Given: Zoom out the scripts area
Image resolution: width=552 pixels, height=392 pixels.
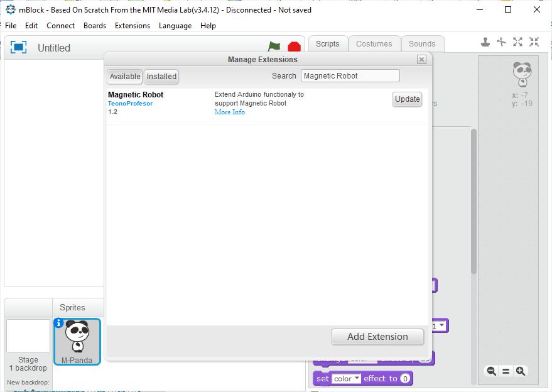Looking at the screenshot, I should point(492,371).
